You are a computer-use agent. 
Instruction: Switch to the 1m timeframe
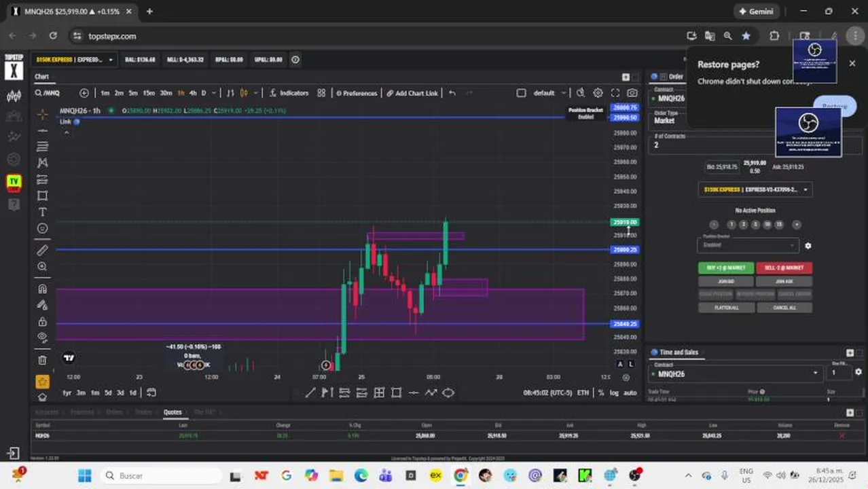tap(105, 93)
